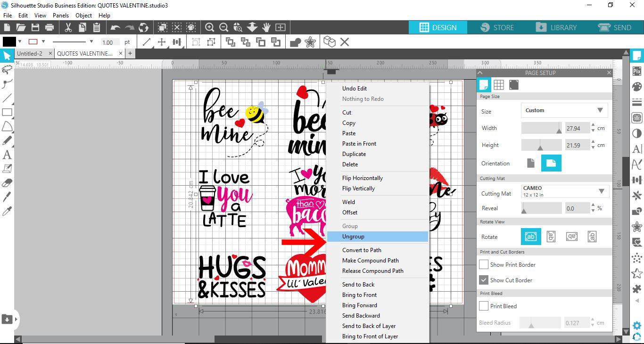The image size is (644, 344).
Task: Switch to the Untitled-2 tab
Action: coord(31,53)
